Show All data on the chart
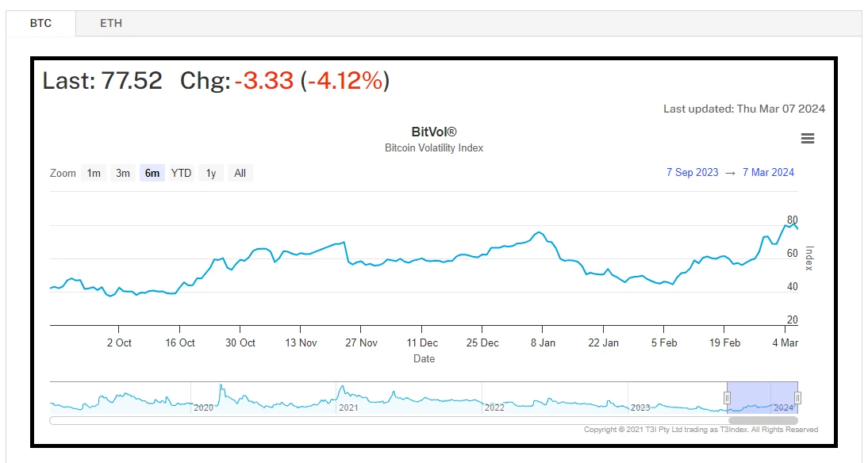Screen dimensions: 868x463 point(240,173)
